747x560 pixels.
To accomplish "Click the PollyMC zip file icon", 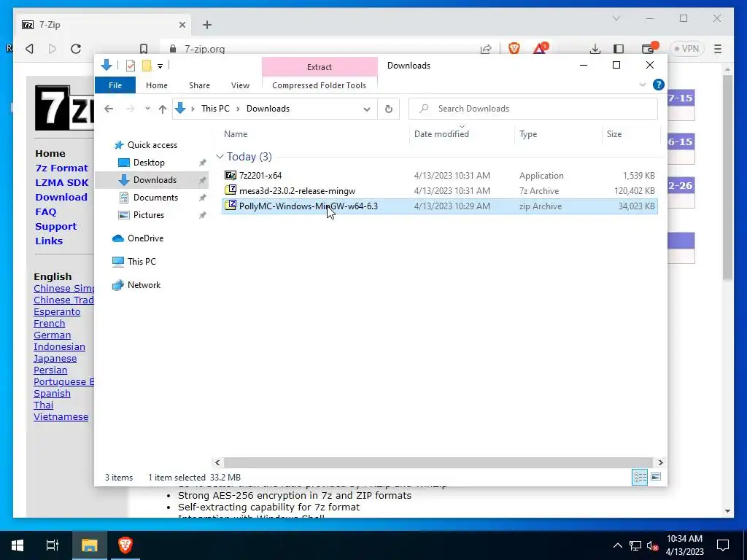I will coord(231,205).
